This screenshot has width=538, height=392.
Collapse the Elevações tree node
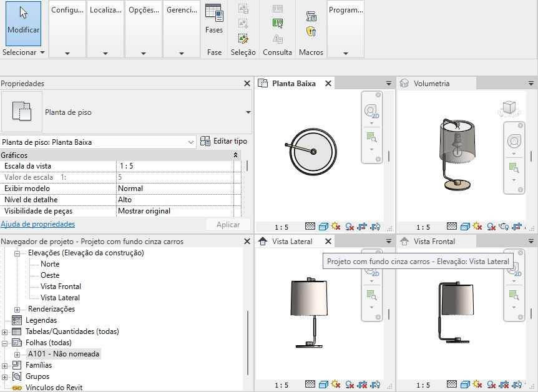[x=17, y=253]
